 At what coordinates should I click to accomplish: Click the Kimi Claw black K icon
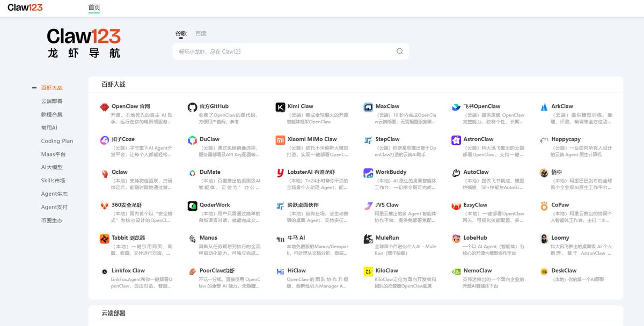click(280, 107)
